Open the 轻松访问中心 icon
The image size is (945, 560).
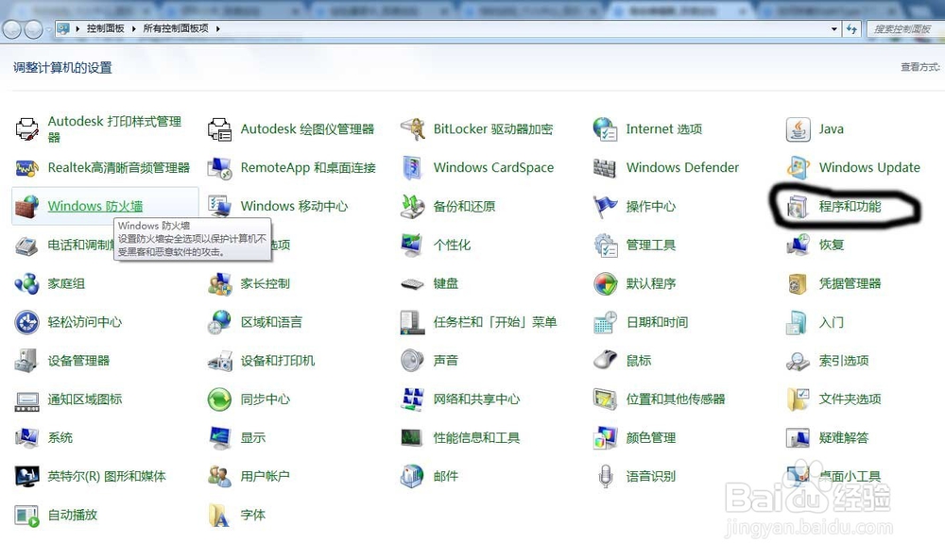pyautogui.click(x=26, y=321)
